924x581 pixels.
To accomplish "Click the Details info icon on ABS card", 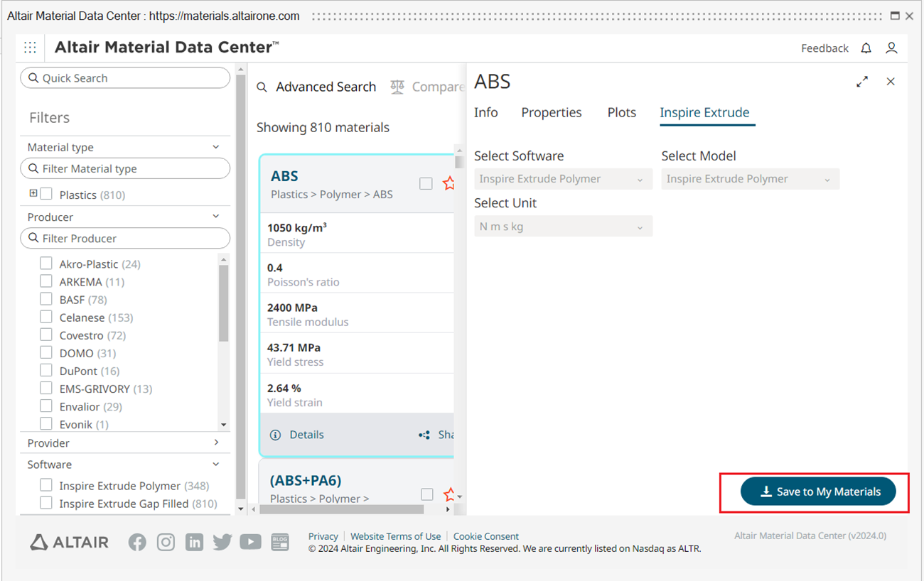I will tap(276, 435).
